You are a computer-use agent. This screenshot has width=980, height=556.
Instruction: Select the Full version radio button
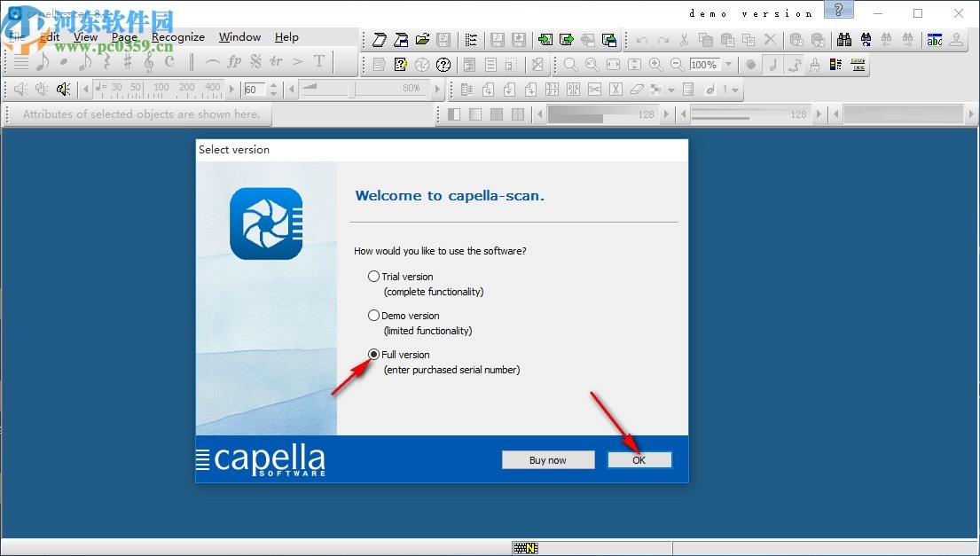[373, 354]
